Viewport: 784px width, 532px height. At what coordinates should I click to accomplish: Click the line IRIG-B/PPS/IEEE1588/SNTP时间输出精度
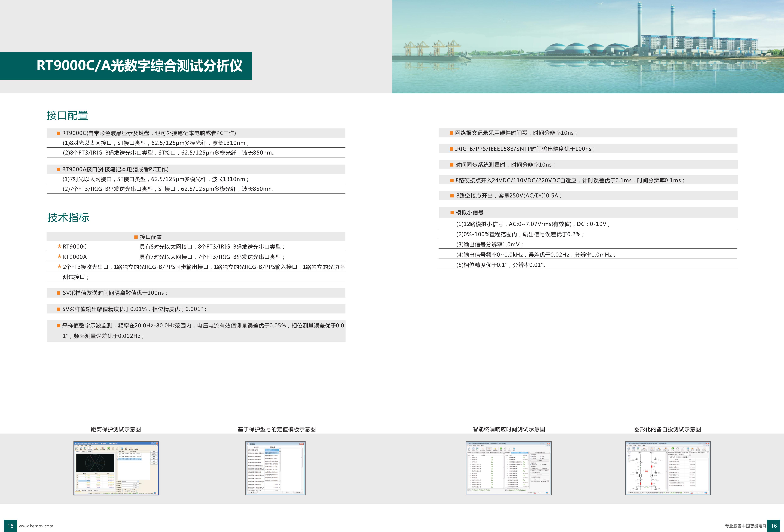(x=588, y=149)
